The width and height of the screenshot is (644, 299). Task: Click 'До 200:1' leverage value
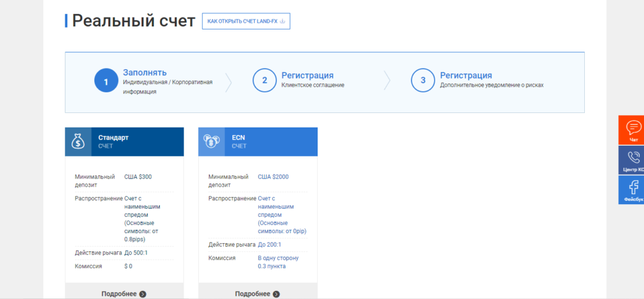click(269, 244)
